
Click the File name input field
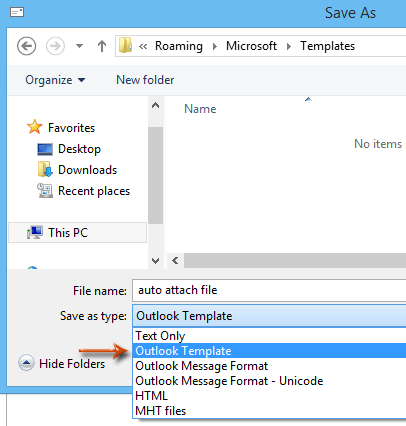coord(269,290)
